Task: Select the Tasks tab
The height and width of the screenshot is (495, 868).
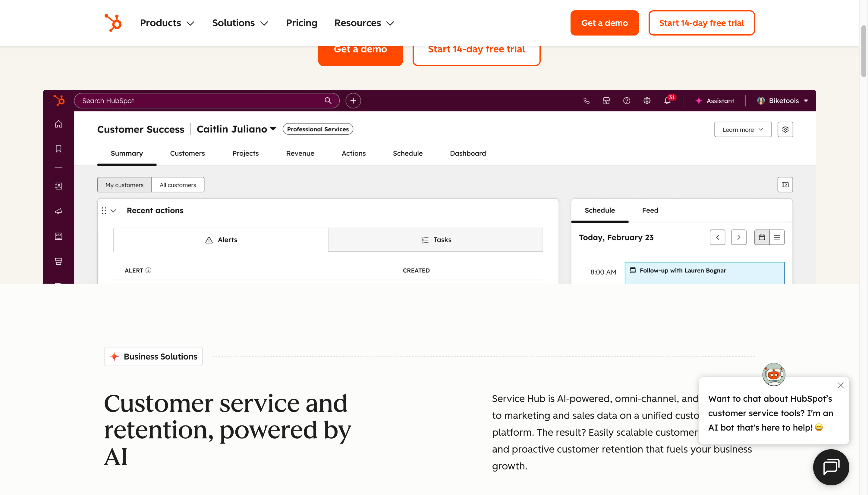Action: (x=436, y=240)
